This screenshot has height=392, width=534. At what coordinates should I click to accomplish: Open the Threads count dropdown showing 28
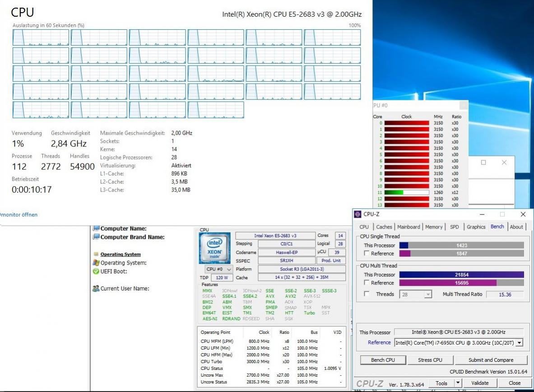click(428, 294)
